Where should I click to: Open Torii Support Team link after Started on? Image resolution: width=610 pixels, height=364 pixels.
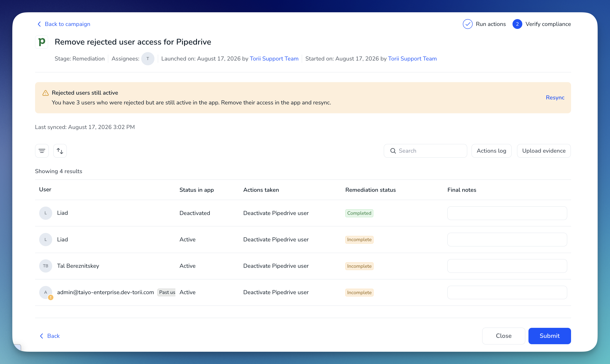[412, 59]
